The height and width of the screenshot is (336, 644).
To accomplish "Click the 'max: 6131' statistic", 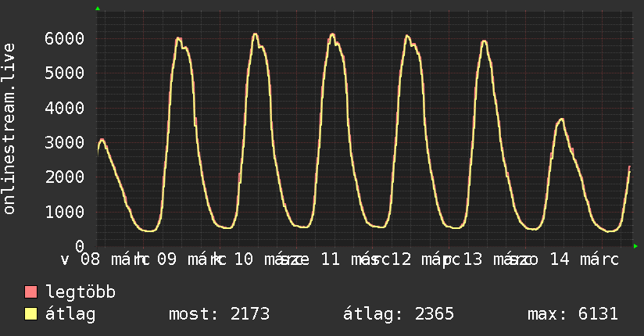I will pos(573,314).
